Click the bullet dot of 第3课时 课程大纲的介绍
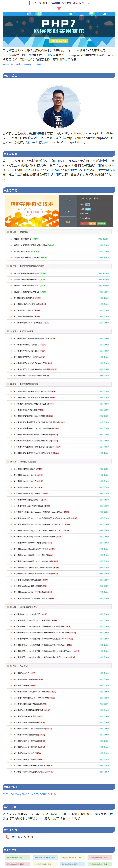Screen dimensions: 118x868 (x=11, y=251)
